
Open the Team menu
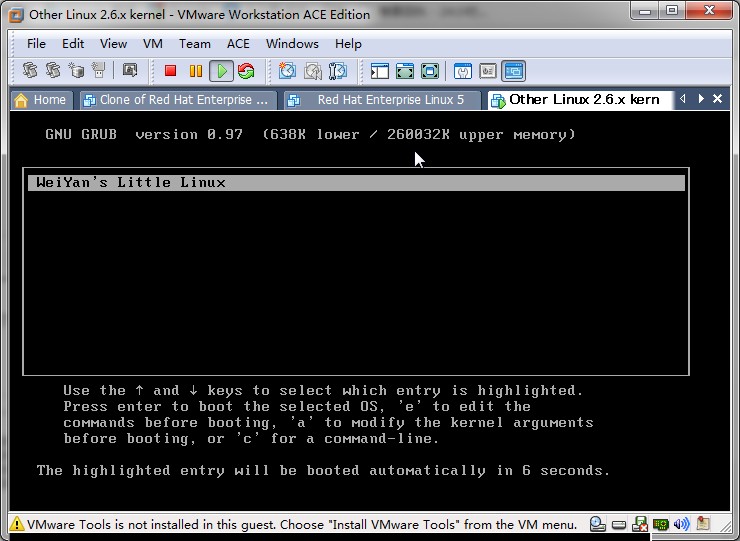click(x=194, y=44)
